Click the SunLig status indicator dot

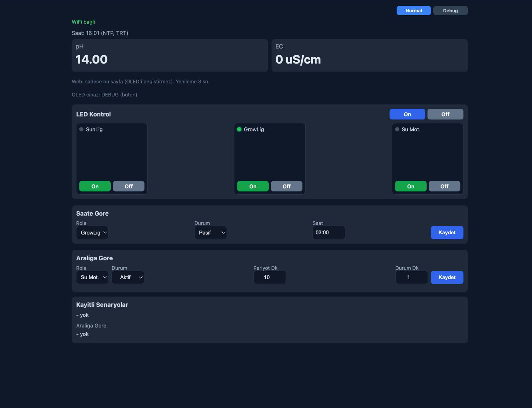point(81,129)
